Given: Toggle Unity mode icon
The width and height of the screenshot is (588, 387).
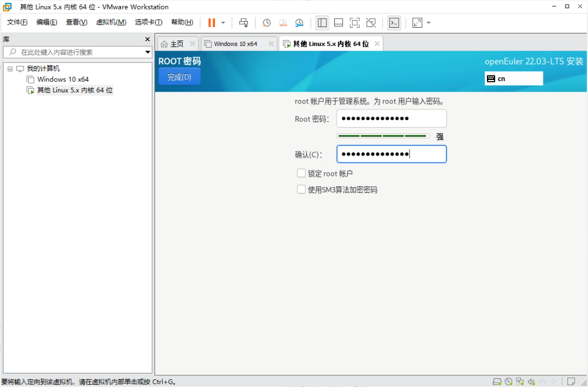Looking at the screenshot, I should tap(371, 23).
